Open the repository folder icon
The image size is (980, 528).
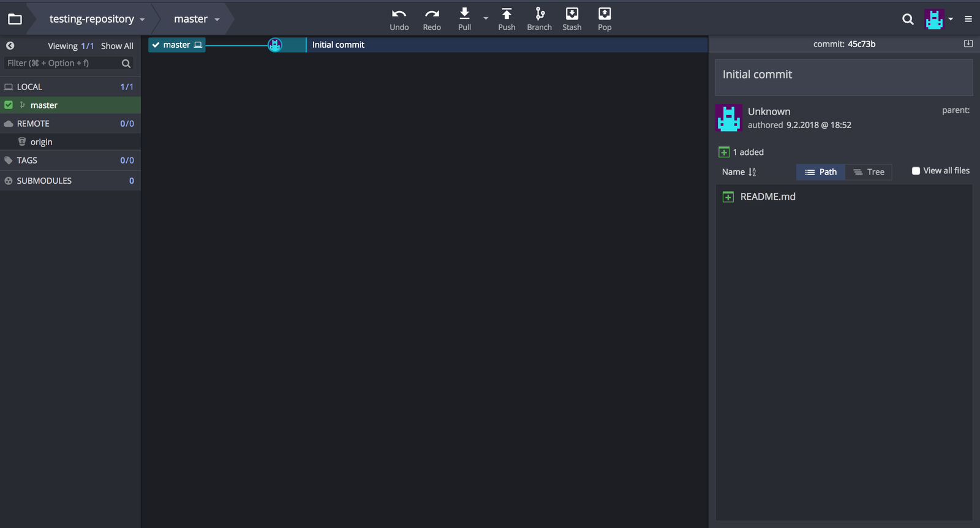(x=15, y=19)
